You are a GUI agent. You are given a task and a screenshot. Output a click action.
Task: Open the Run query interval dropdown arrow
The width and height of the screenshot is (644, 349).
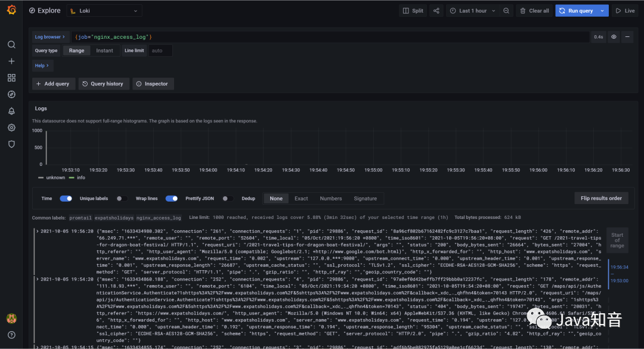point(602,11)
